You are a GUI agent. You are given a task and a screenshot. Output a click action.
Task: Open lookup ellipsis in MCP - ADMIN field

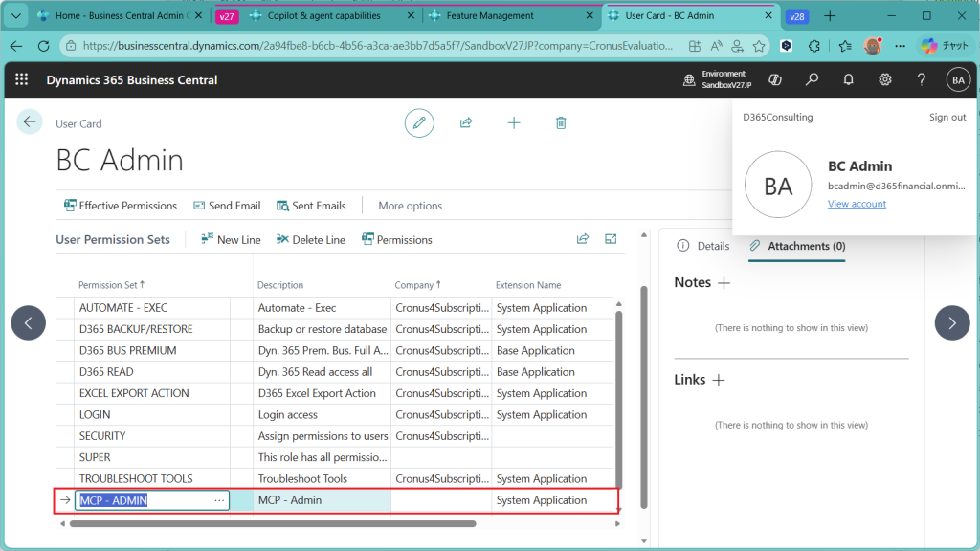tap(219, 500)
